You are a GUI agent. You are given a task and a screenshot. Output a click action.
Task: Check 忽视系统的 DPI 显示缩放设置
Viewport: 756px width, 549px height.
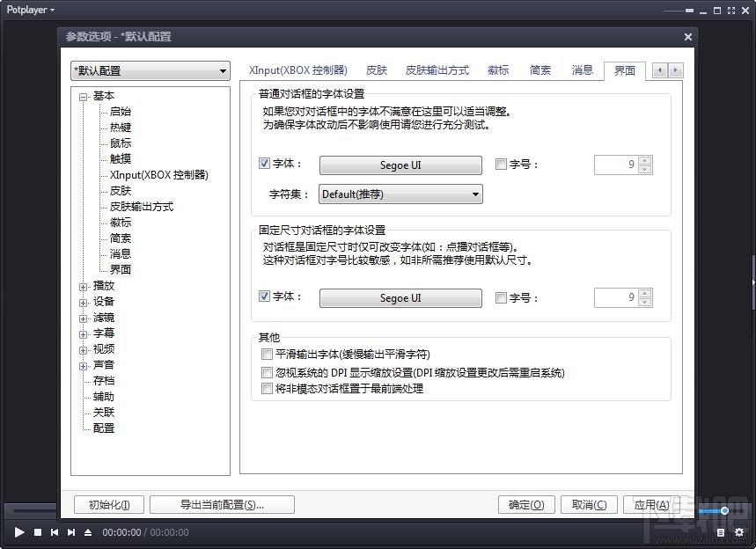[x=267, y=372]
